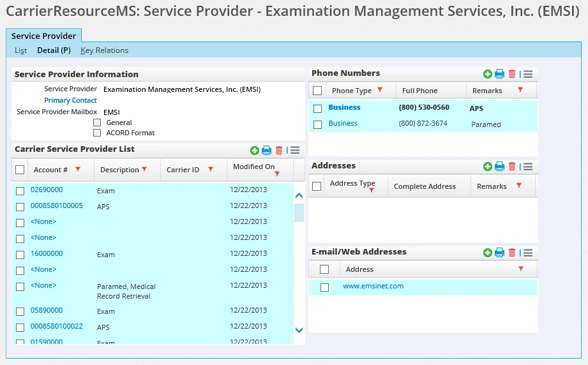Screen dimensions: 588x365
Task: Open the <None> account in Paramed row
Action: [x=43, y=285]
